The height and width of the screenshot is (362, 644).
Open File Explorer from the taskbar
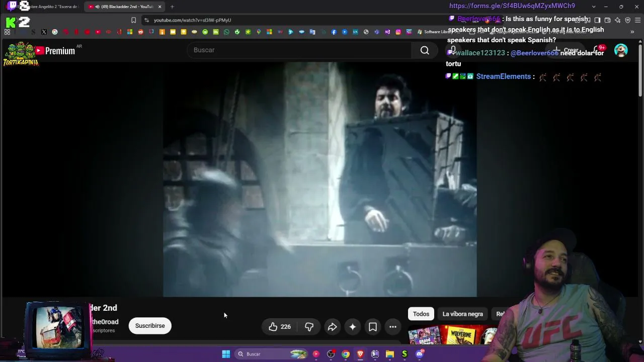[x=390, y=354]
